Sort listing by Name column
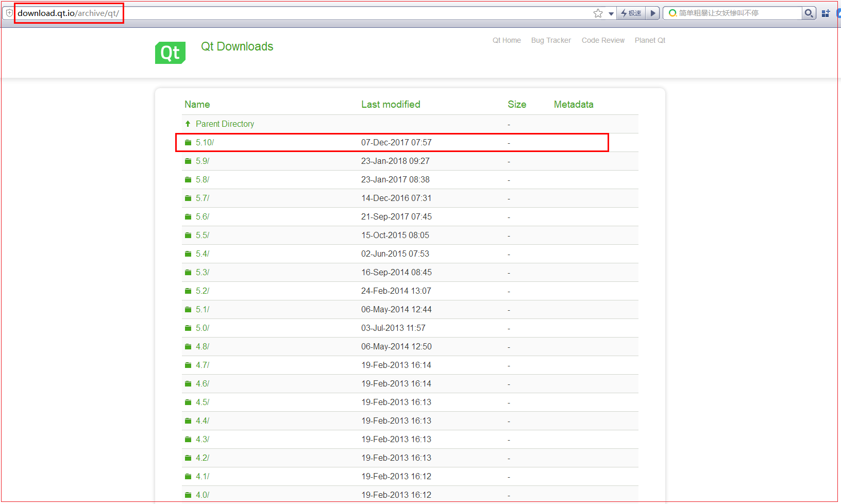Viewport: 841px width, 504px height. tap(197, 105)
